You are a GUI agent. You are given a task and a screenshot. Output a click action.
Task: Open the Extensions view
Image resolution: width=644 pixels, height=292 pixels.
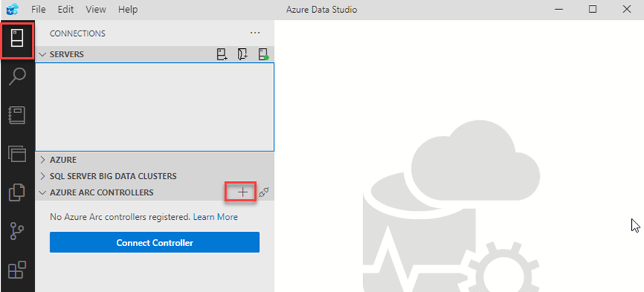17,270
